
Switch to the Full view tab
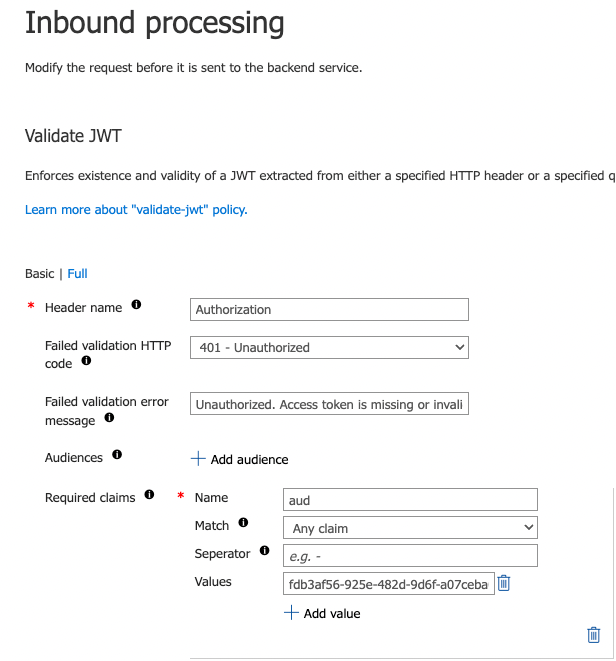(77, 274)
